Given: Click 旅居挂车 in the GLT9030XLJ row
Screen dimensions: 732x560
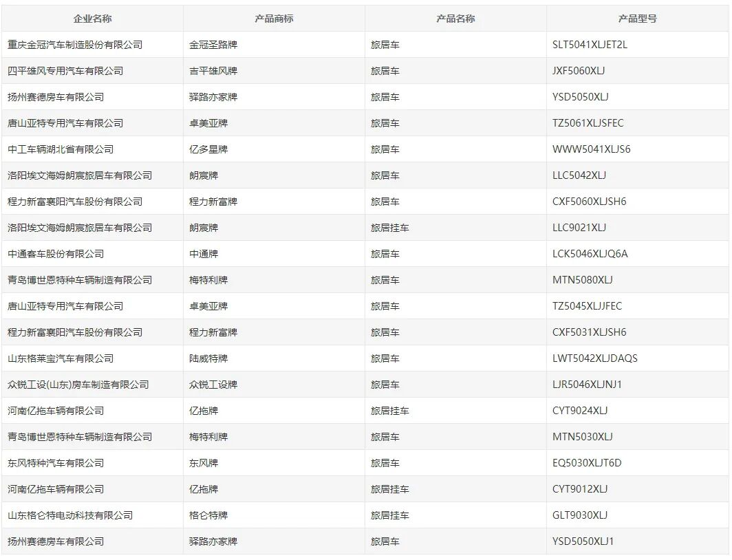Looking at the screenshot, I should (390, 515).
